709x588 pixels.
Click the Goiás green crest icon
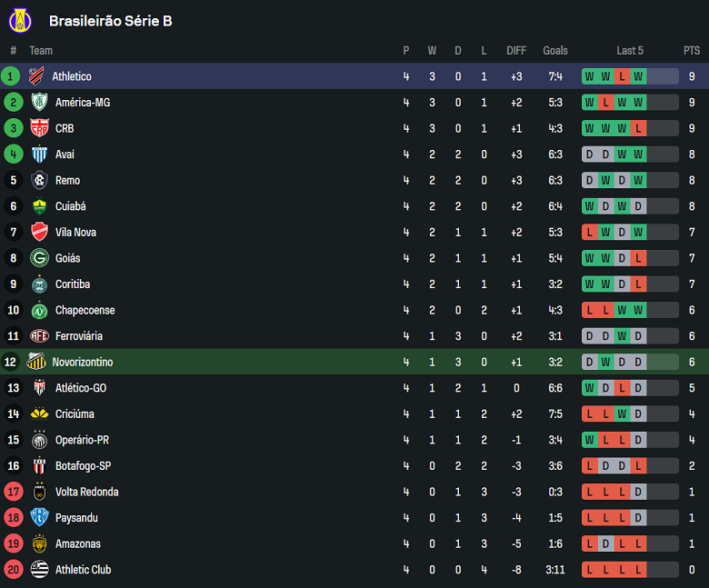click(39, 258)
